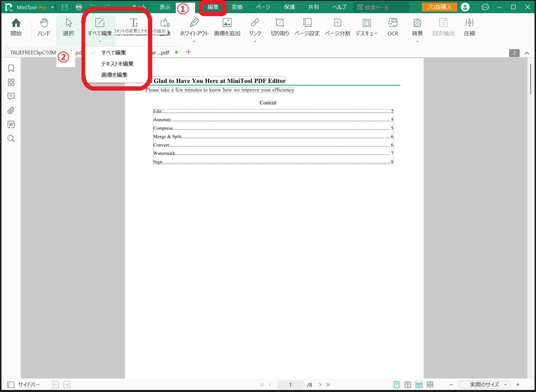
Task: Open the attachments paperclip panel
Action: pos(11,110)
